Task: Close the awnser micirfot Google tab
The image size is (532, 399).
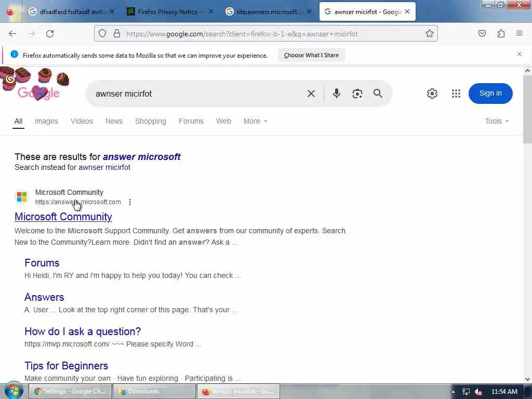Action: coord(407,11)
